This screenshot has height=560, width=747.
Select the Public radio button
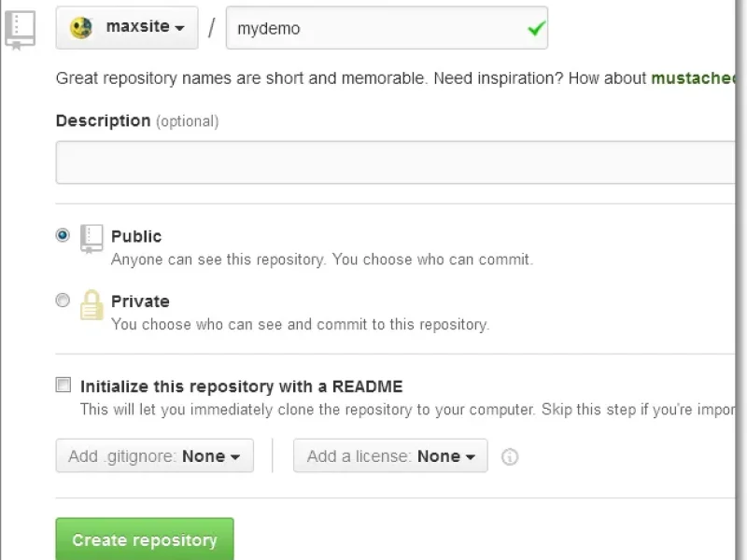pos(63,235)
